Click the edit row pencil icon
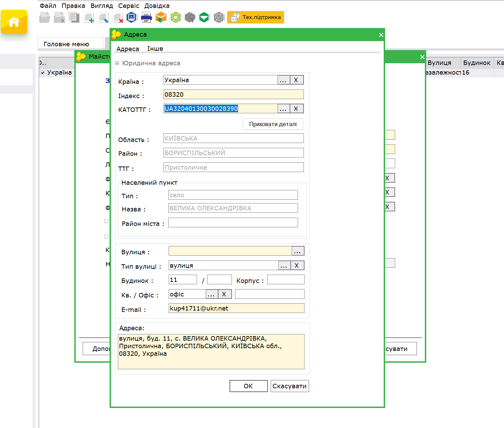504x428 pixels. point(103,17)
